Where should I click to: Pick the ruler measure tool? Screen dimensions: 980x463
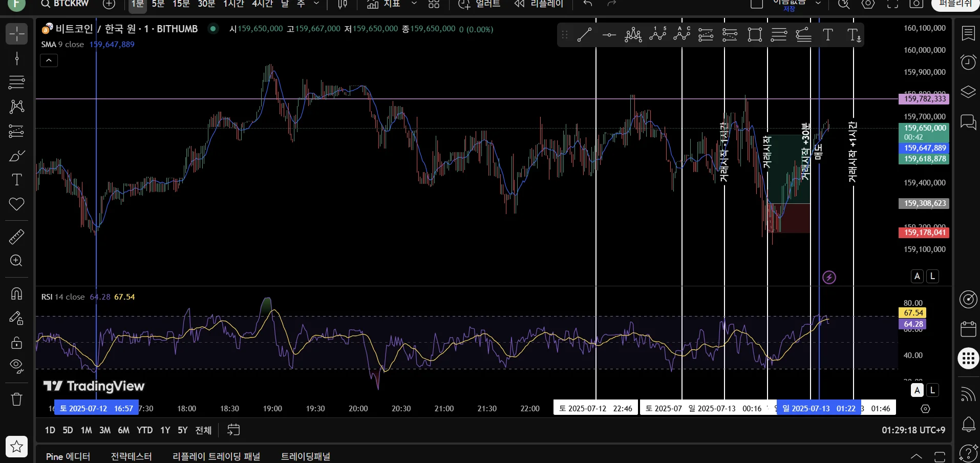(16, 237)
